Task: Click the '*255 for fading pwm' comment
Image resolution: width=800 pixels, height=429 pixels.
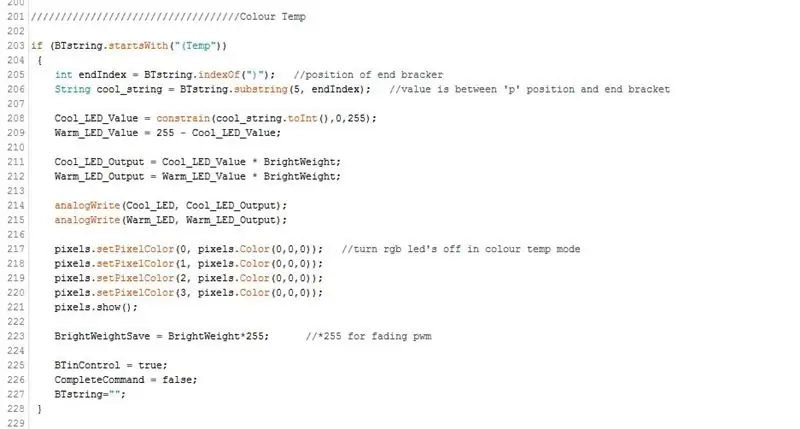Action: tap(368, 337)
